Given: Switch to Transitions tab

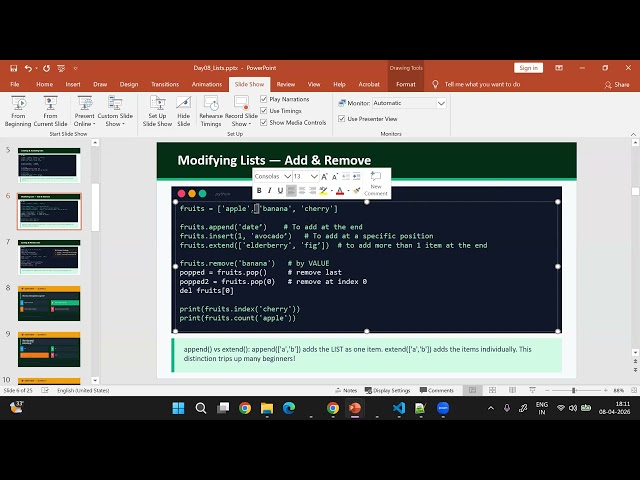Looking at the screenshot, I should (165, 84).
